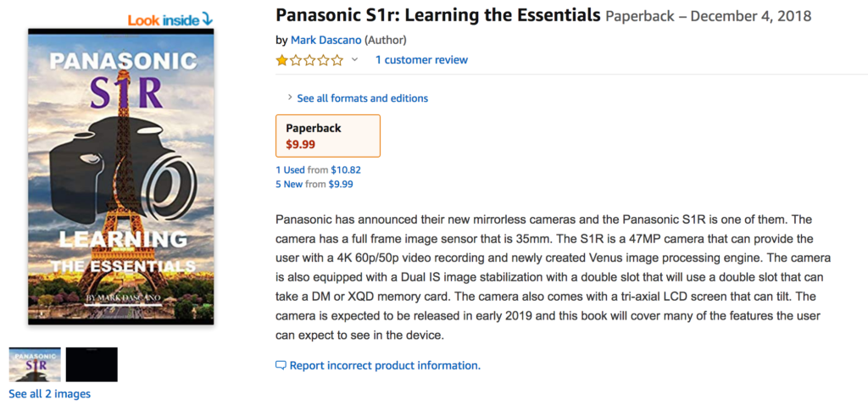Expand the formats and editions chevron
This screenshot has width=868, height=405.
[x=289, y=97]
